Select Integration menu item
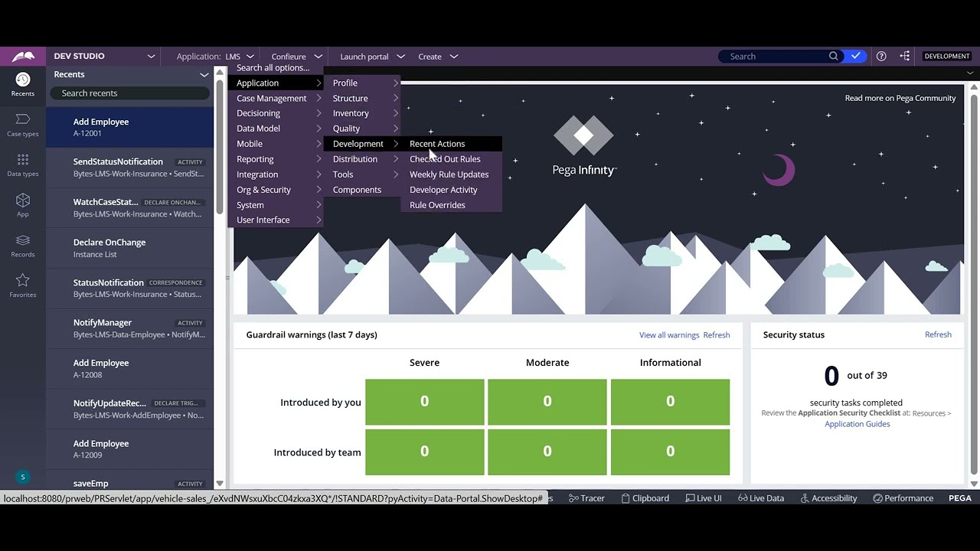The height and width of the screenshot is (551, 980). (x=276, y=174)
